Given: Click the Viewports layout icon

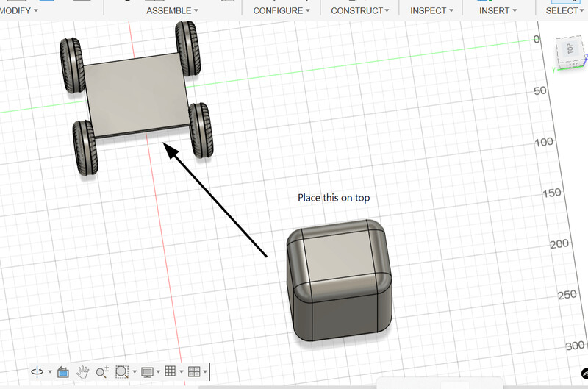Looking at the screenshot, I should point(194,372).
